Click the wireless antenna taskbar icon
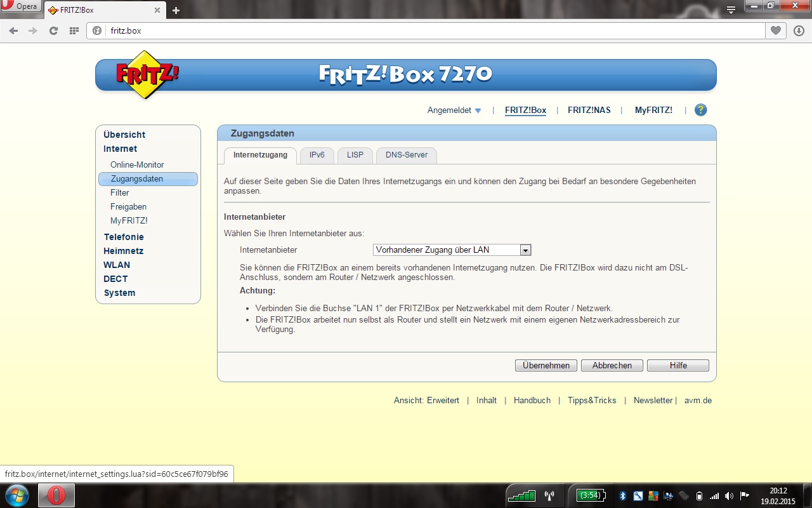Screen dimensions: 812x508 point(549,495)
